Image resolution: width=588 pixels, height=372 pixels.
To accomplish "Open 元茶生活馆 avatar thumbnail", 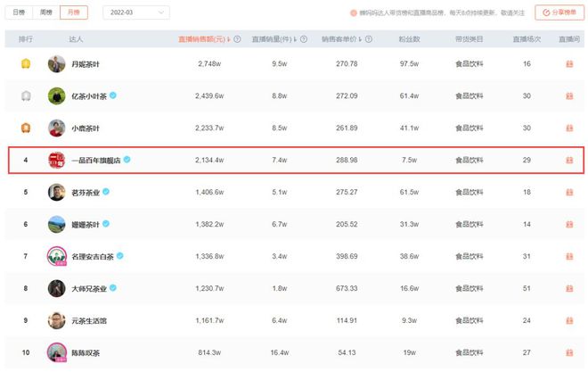I will 57,320.
